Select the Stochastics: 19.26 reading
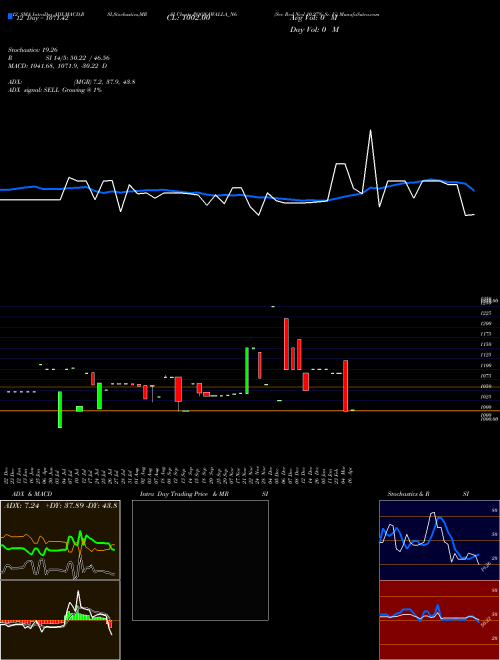This screenshot has height=660, width=500. tap(32, 50)
